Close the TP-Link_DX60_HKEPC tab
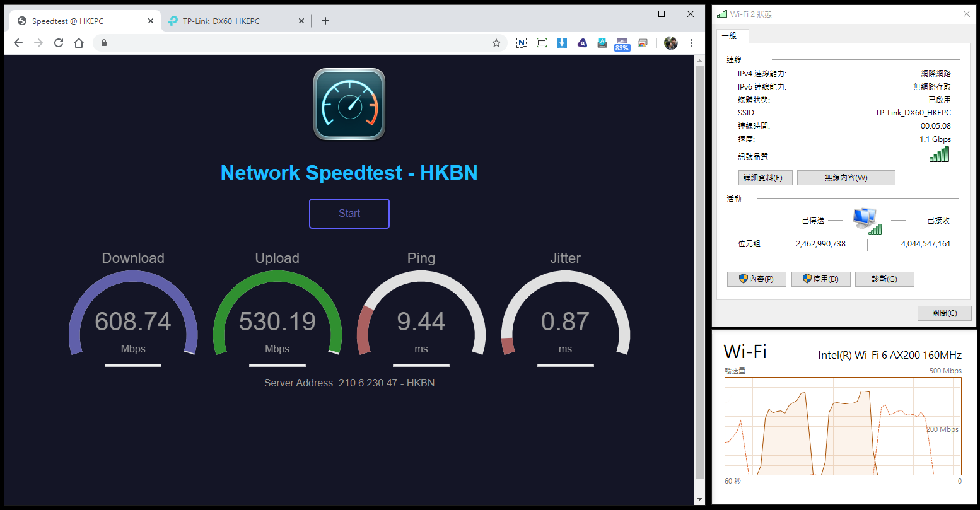The image size is (980, 510). [301, 21]
